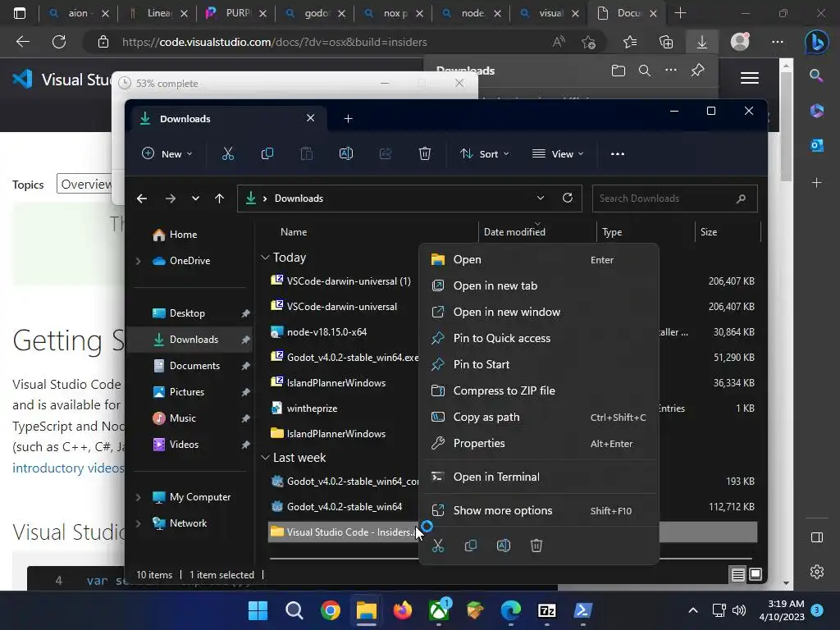Open the hamburger menu on VS Code page
Viewport: 840px width, 630px height.
[x=749, y=78]
